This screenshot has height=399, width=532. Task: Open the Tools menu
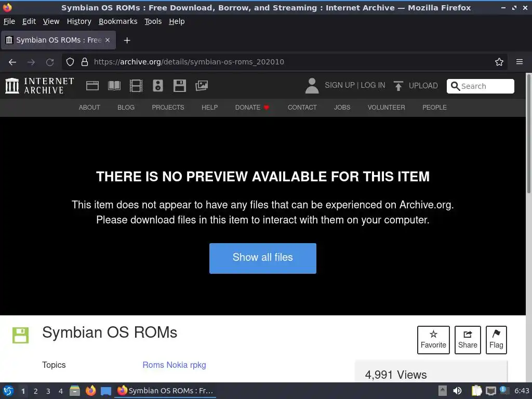tap(153, 21)
